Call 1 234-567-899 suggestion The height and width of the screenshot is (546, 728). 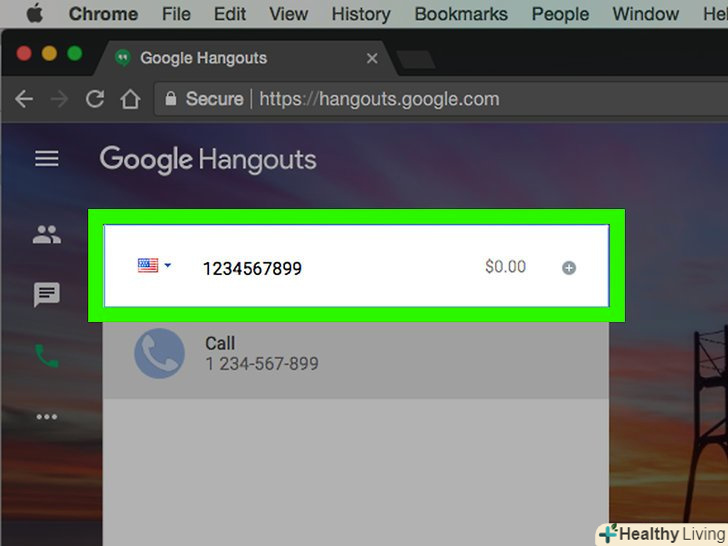356,354
